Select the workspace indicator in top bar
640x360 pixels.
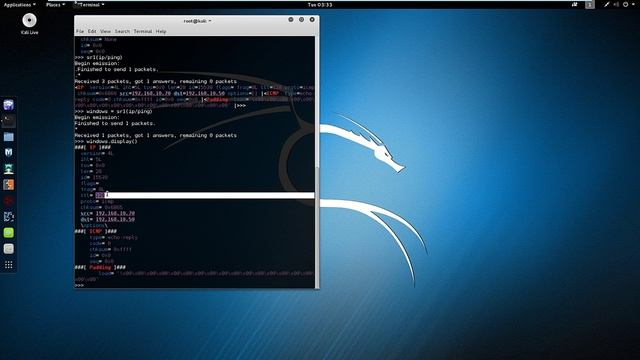point(589,4)
